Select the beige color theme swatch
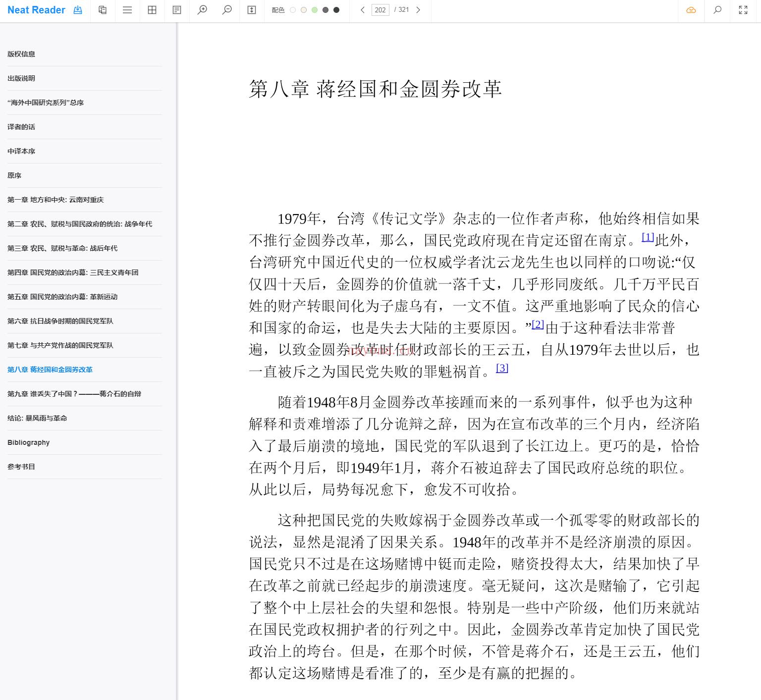Viewport: 761px width, 700px height. (304, 10)
